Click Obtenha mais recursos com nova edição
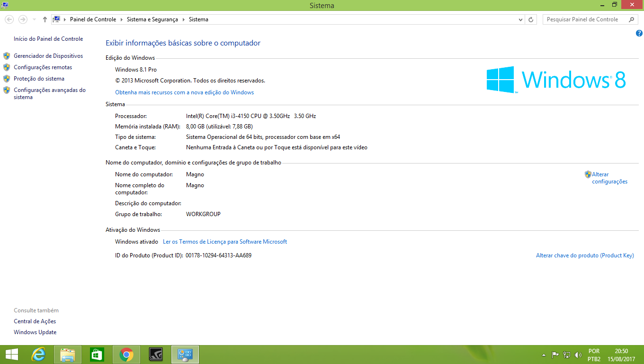This screenshot has height=364, width=644. coord(185,92)
